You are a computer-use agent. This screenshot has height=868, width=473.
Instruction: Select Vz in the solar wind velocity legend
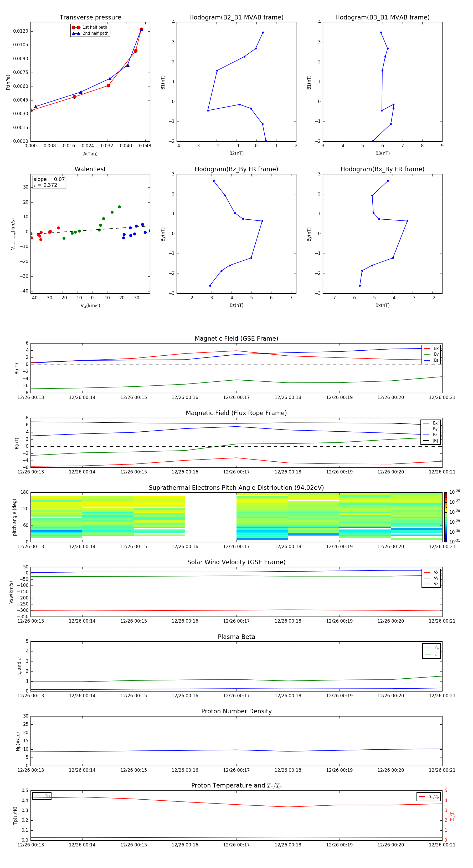click(431, 584)
